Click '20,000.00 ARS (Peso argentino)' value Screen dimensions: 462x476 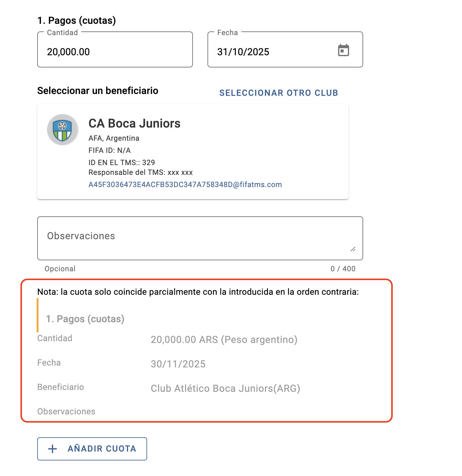224,340
